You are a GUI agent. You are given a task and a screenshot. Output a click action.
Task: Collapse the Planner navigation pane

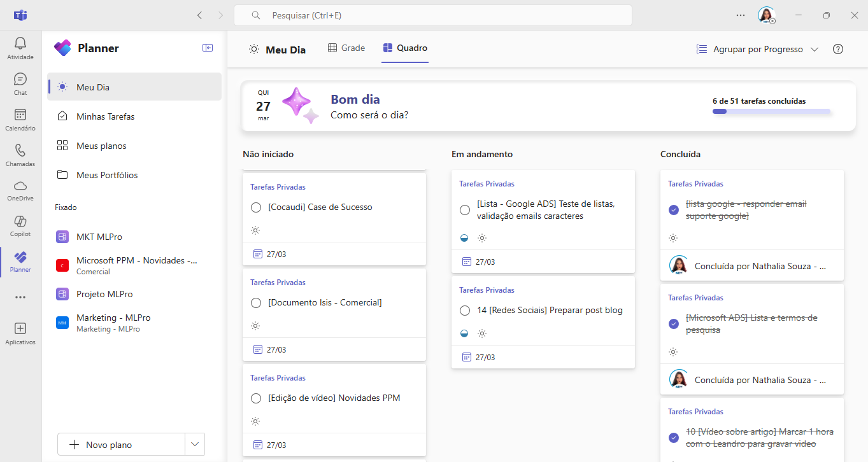(x=208, y=48)
